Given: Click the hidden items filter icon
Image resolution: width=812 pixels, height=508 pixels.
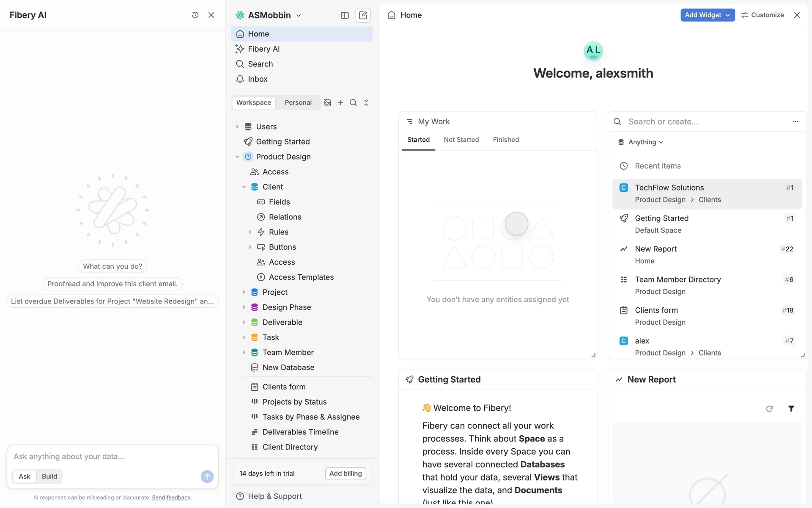Looking at the screenshot, I should pos(327,103).
